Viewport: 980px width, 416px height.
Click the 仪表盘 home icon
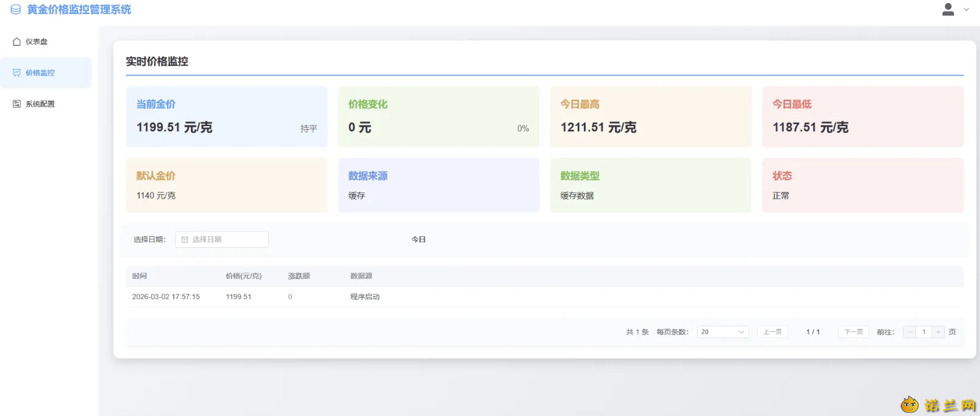17,42
